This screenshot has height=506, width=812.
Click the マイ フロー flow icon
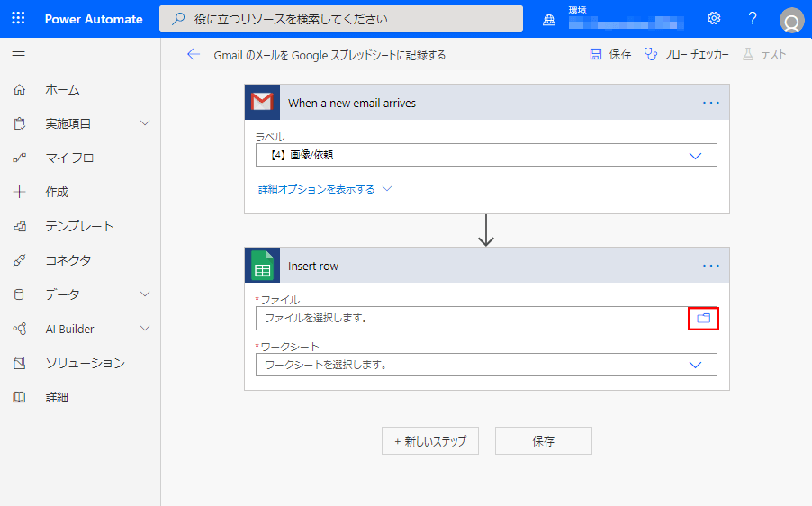click(19, 158)
